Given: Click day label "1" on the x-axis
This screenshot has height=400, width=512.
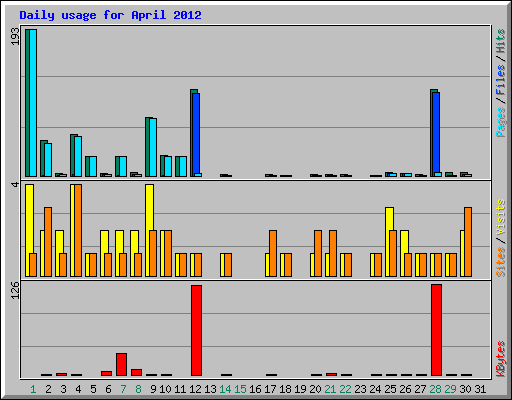Looking at the screenshot, I should pos(33,389).
